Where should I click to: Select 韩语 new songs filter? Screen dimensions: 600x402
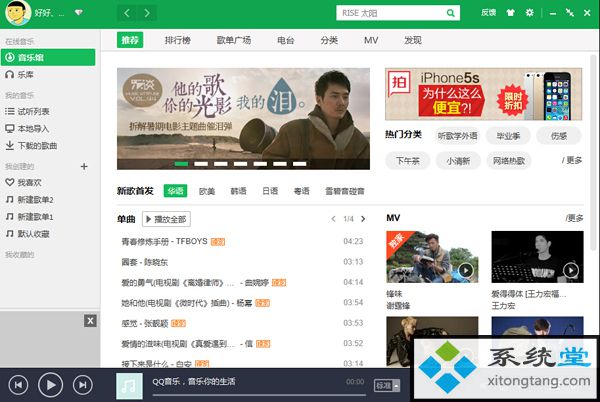coord(238,191)
